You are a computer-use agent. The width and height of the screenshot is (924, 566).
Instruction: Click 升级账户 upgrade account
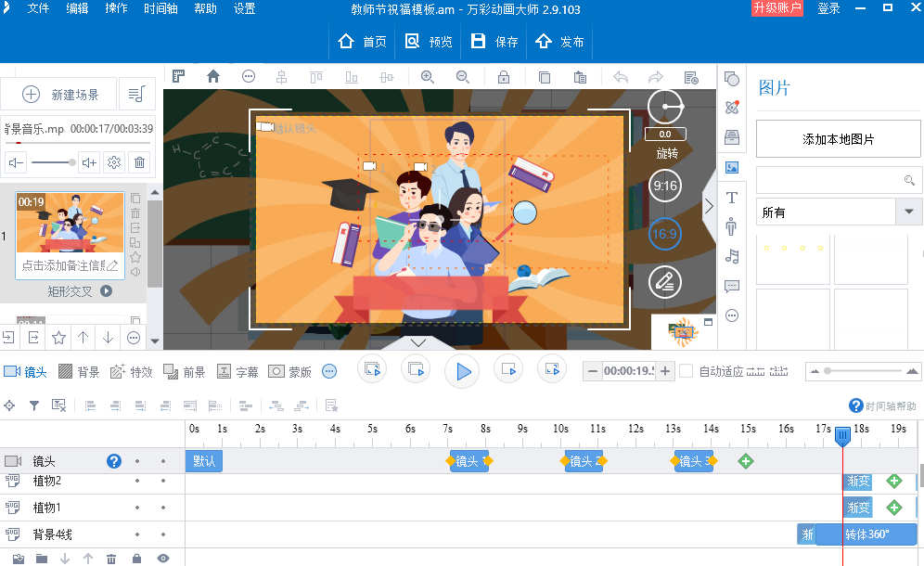777,8
